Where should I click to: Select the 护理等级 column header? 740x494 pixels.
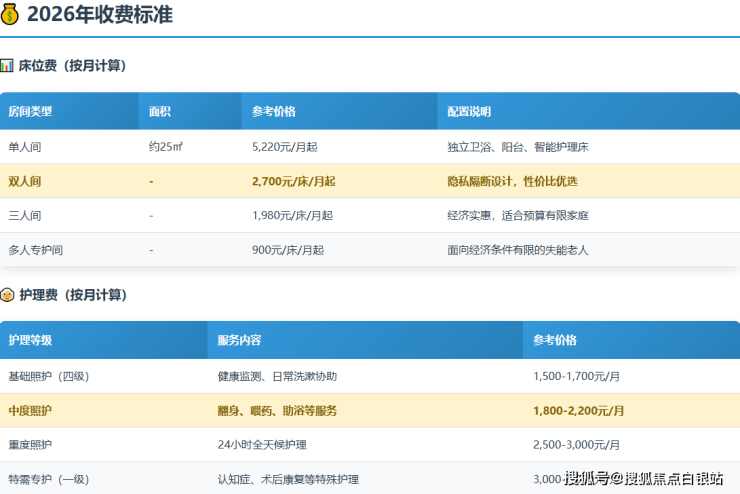click(x=30, y=340)
